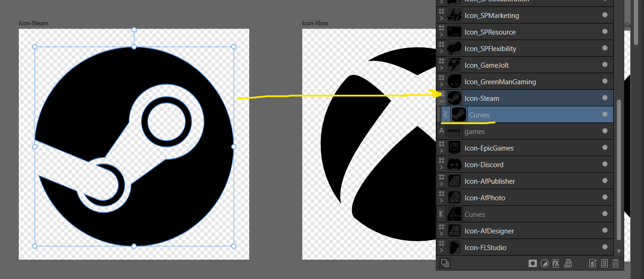Expand the Icon-AfPhoto artboard

[441, 201]
